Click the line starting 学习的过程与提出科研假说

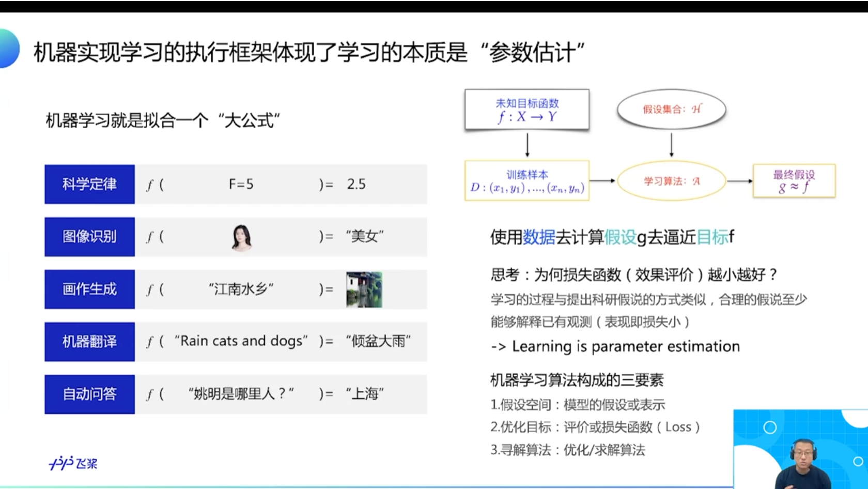click(x=649, y=299)
